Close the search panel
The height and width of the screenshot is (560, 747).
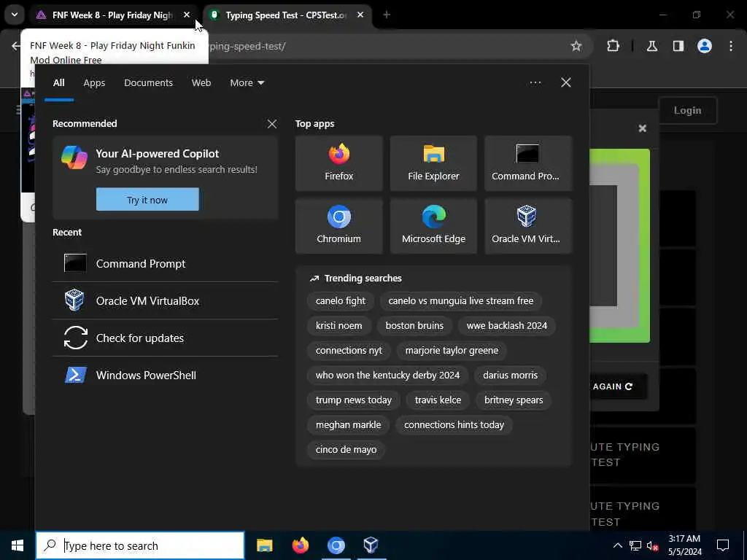pyautogui.click(x=565, y=82)
